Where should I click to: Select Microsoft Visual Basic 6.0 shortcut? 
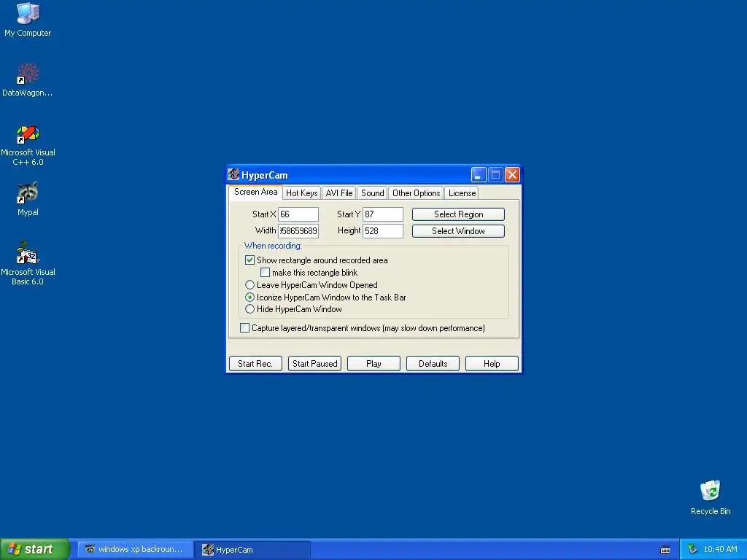[28, 263]
